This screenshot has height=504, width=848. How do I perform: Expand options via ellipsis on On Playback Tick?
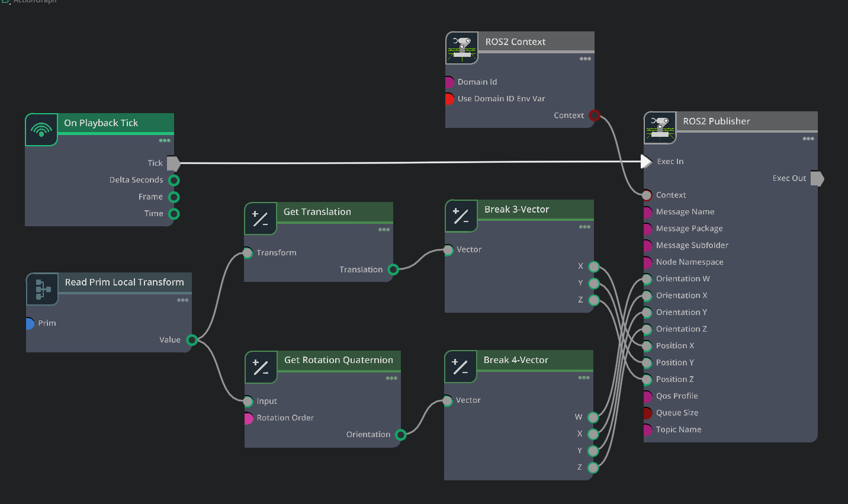(165, 140)
